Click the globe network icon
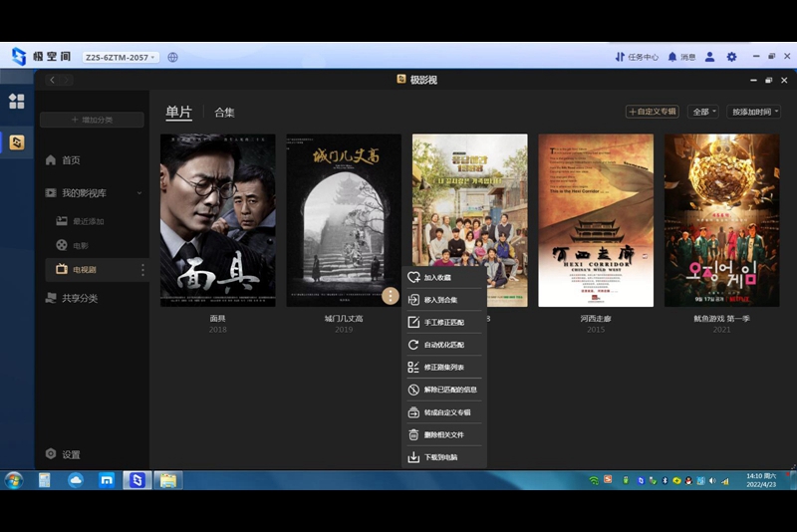 (x=172, y=58)
